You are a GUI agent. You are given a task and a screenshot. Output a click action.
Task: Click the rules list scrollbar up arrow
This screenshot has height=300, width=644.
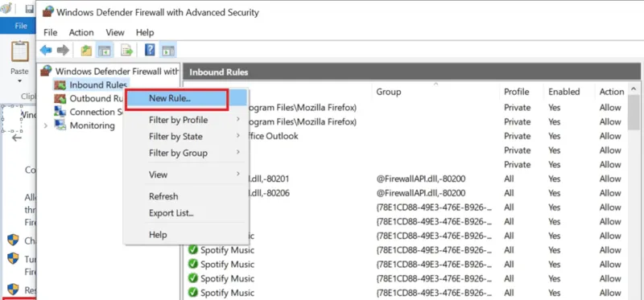(634, 88)
